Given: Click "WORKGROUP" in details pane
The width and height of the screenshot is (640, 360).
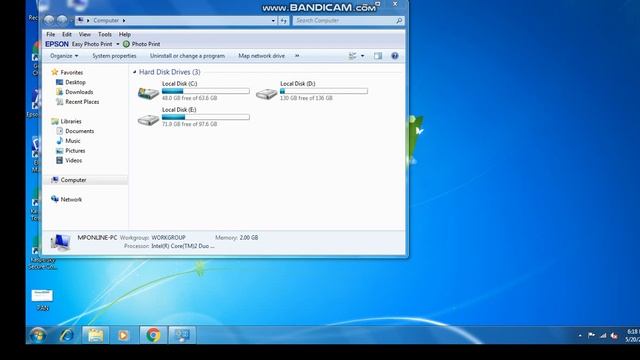Looking at the screenshot, I should coord(168,238).
